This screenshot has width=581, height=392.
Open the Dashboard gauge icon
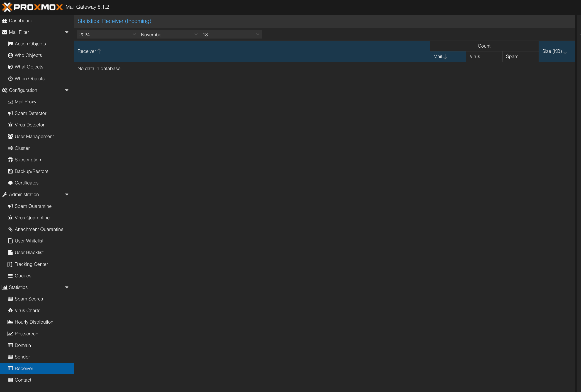coord(5,21)
